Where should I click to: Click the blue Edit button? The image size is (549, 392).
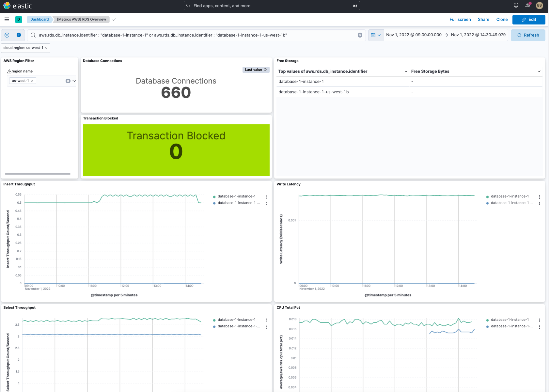(528, 20)
